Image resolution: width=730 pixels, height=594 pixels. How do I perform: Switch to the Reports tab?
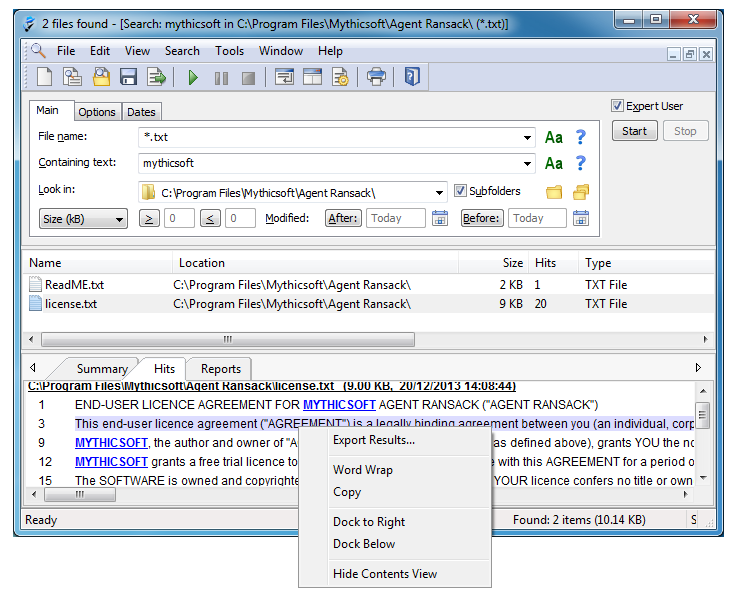[221, 369]
